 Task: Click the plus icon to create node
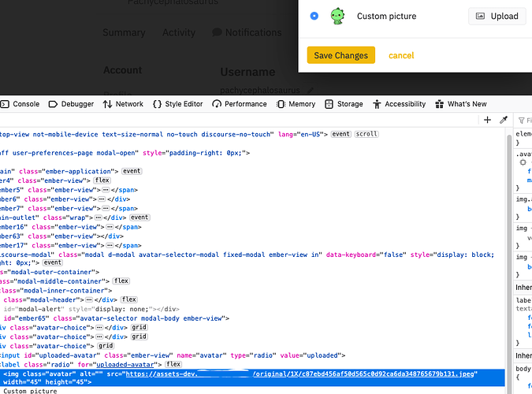487,120
